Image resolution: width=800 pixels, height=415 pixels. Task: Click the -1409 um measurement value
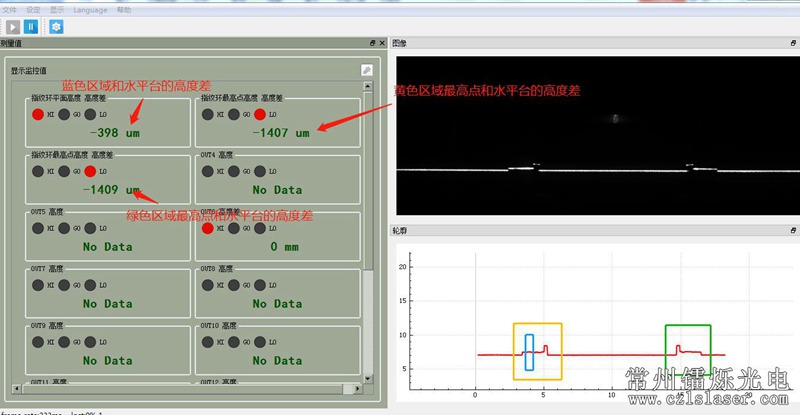101,189
